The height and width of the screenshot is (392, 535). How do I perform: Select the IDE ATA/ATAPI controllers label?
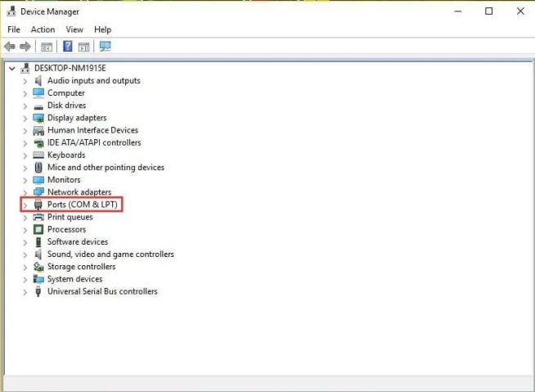(x=94, y=142)
